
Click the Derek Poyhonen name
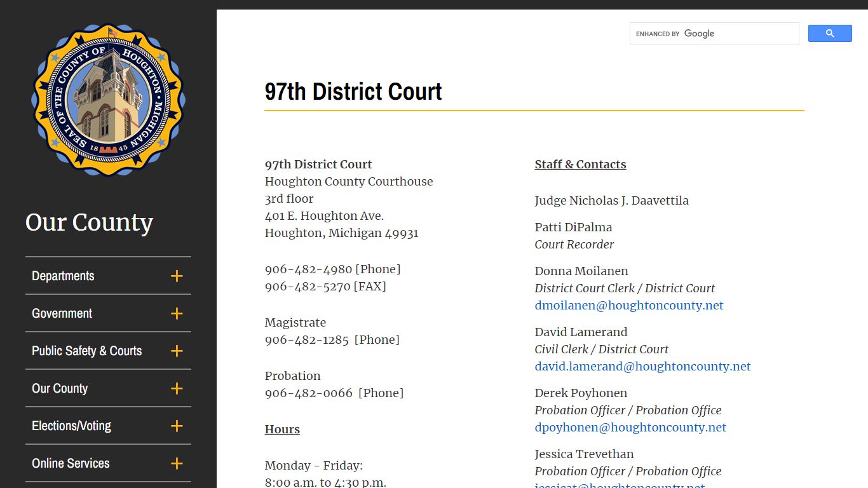[581, 393]
